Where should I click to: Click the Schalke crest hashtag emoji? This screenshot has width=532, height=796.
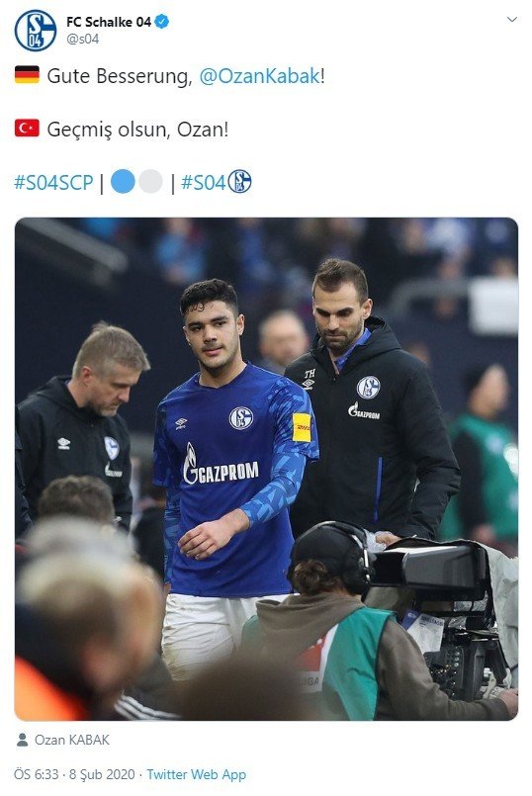(239, 181)
